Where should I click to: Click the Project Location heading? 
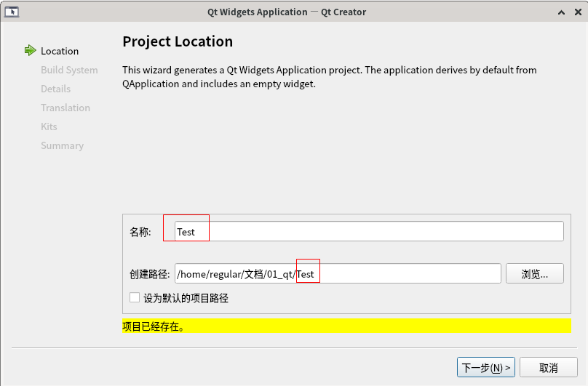(x=178, y=41)
